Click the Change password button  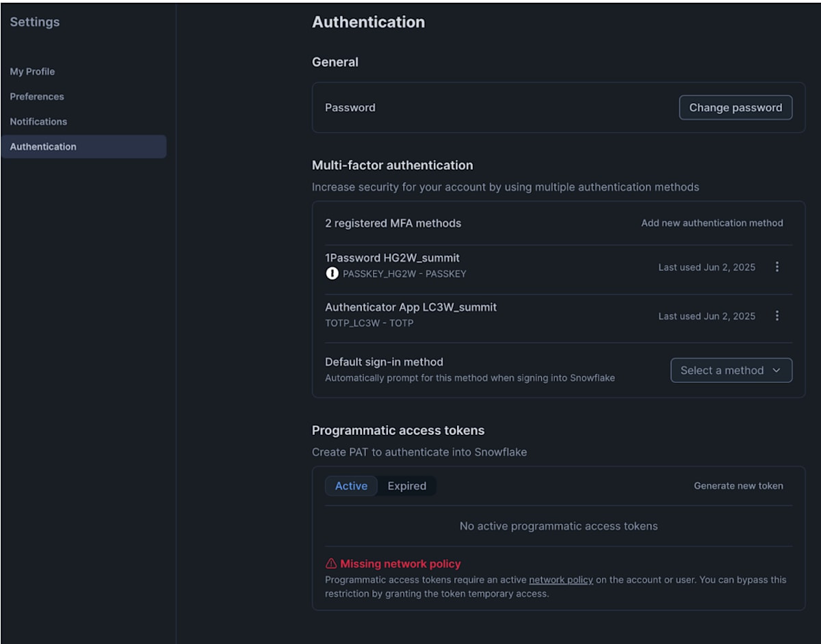coord(735,107)
